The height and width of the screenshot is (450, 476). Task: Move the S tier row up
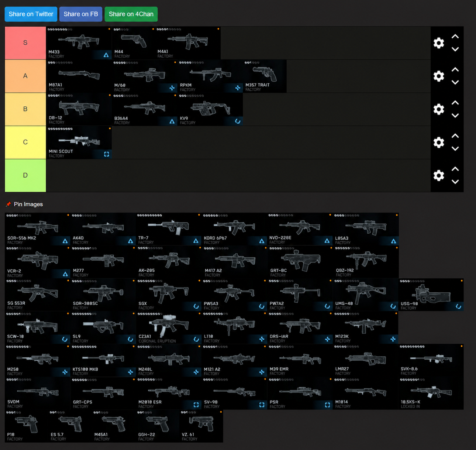[x=455, y=37]
